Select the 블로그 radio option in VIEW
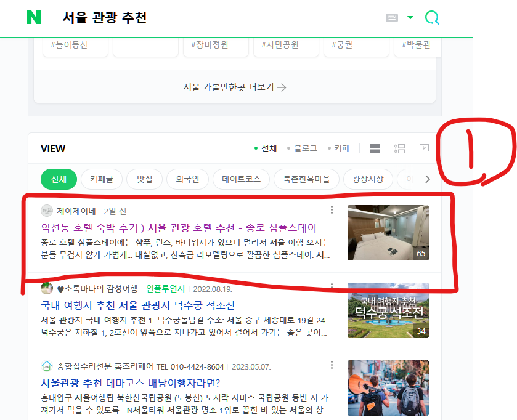The height and width of the screenshot is (420, 517). point(303,148)
